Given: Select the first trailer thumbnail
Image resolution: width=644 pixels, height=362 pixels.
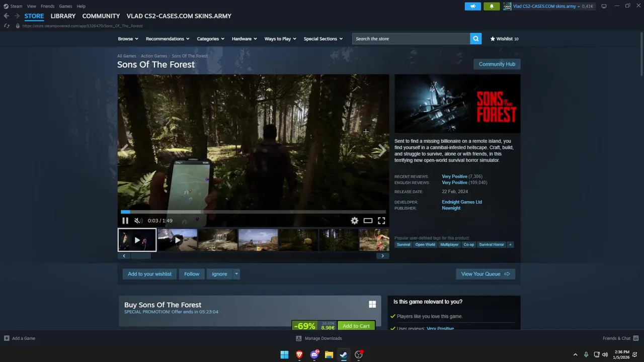Looking at the screenshot, I should point(137,240).
